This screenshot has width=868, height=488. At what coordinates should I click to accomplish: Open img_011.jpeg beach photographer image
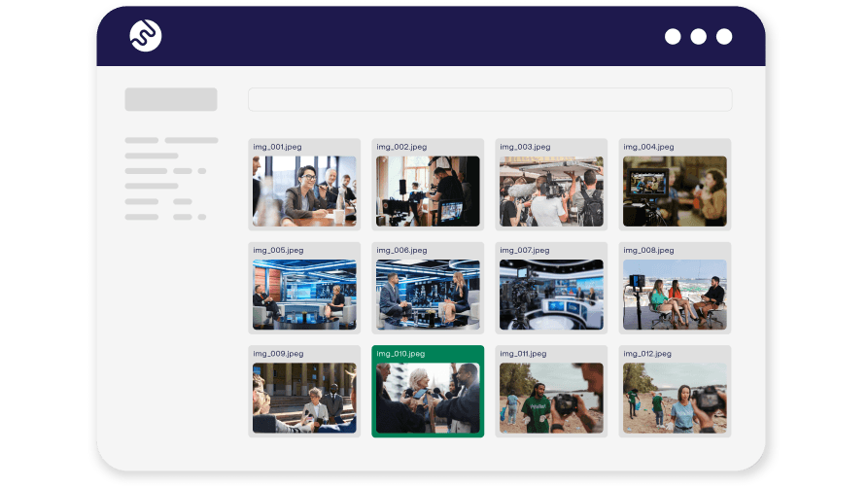[551, 398]
